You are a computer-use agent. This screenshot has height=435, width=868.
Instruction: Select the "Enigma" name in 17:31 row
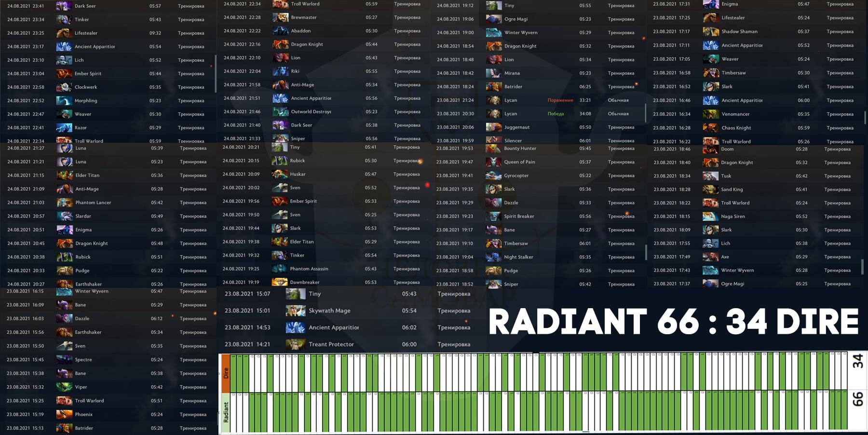pyautogui.click(x=730, y=4)
